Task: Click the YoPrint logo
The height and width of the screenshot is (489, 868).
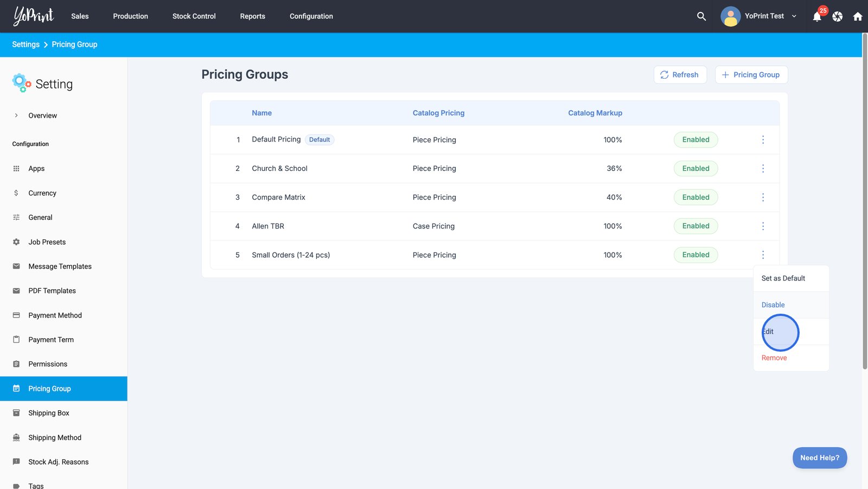Action: (34, 16)
